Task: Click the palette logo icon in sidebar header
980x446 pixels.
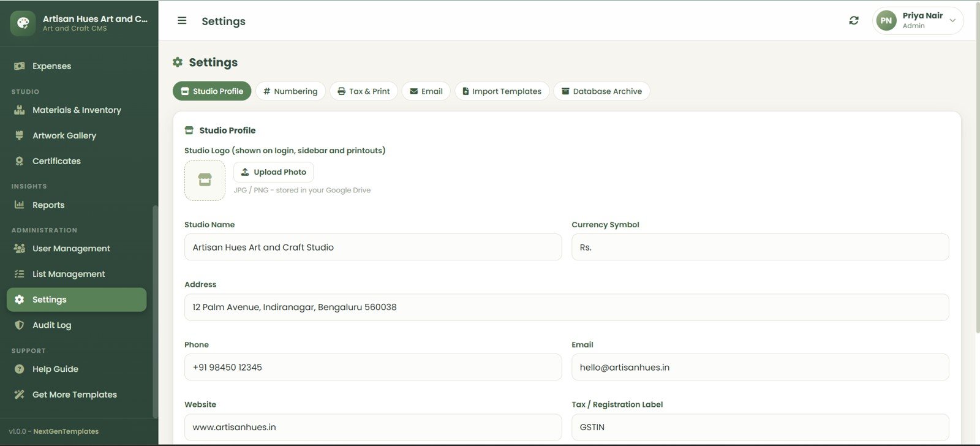Action: tap(23, 23)
